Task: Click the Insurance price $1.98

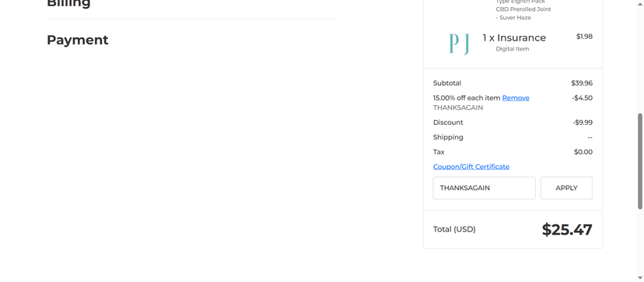Action: [584, 37]
